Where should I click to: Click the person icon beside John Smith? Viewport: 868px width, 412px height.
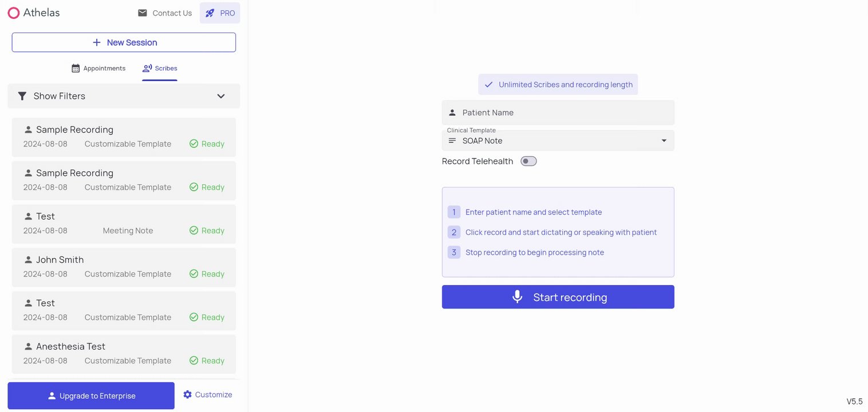pyautogui.click(x=28, y=260)
